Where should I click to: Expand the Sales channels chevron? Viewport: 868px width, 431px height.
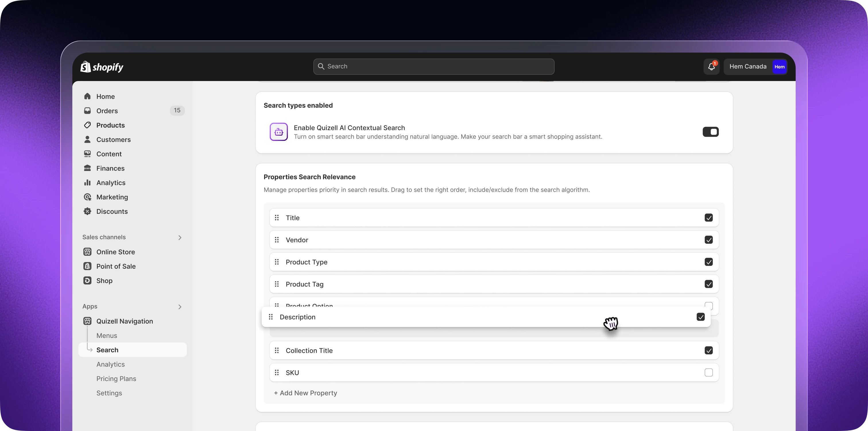tap(180, 237)
